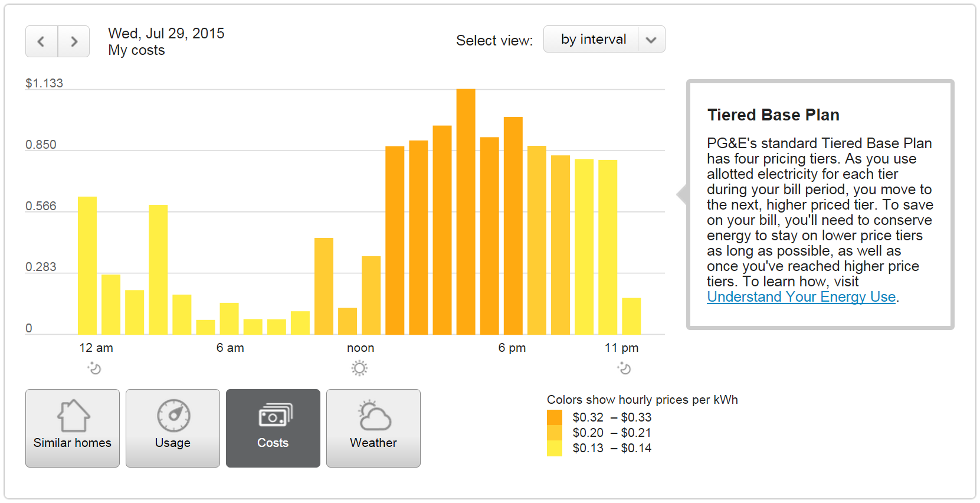
Task: Click the moon icon under 12 am
Action: [94, 369]
